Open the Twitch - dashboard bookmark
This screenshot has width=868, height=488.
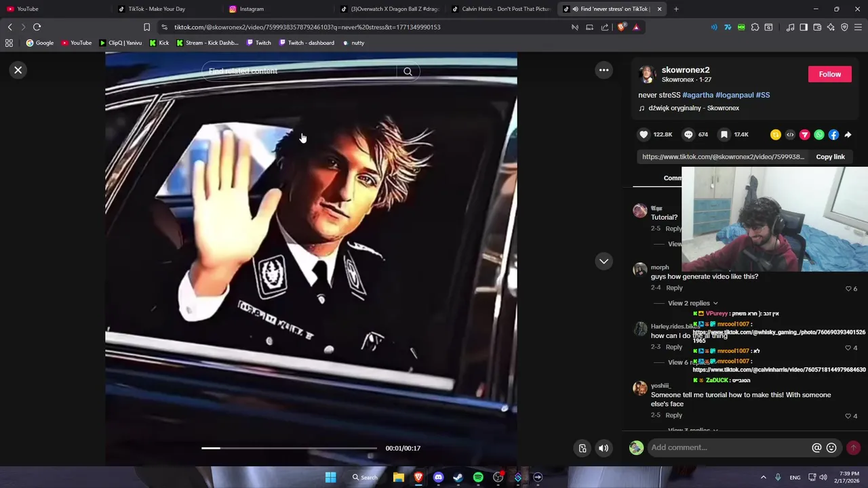[306, 43]
